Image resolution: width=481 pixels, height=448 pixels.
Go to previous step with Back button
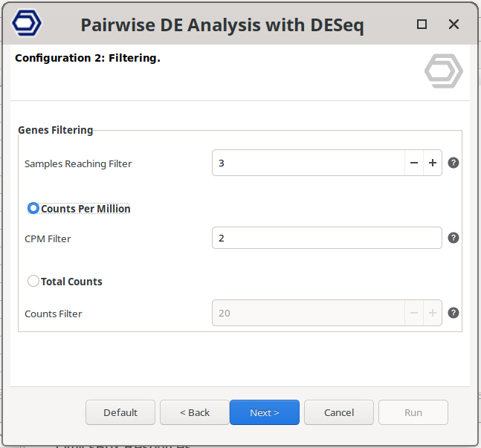[195, 412]
